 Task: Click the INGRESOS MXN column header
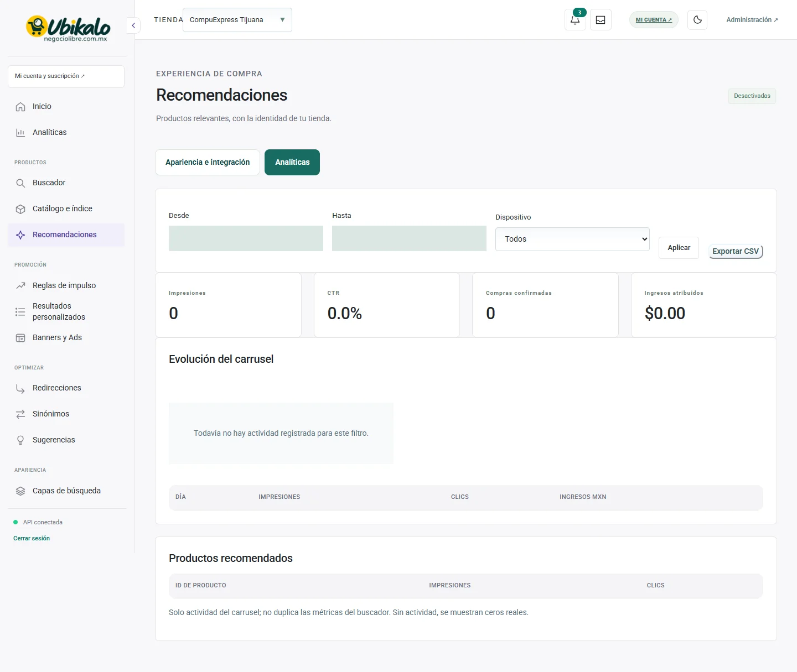pos(583,497)
